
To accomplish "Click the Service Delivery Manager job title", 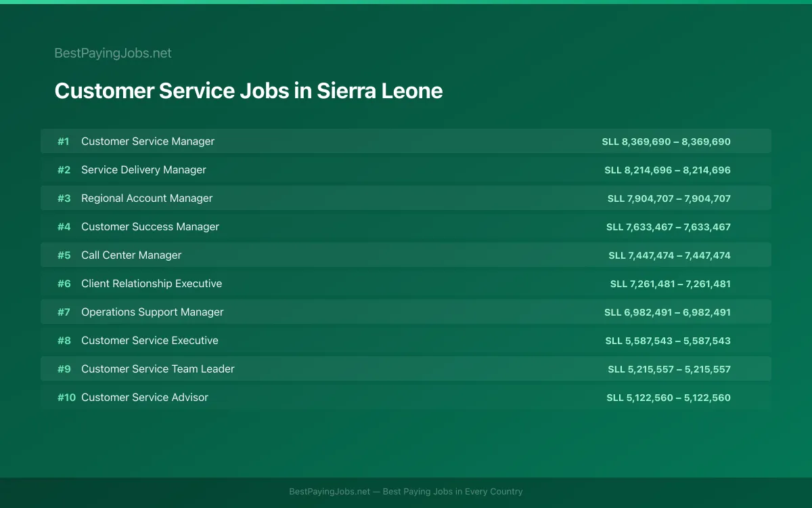I will coord(143,169).
